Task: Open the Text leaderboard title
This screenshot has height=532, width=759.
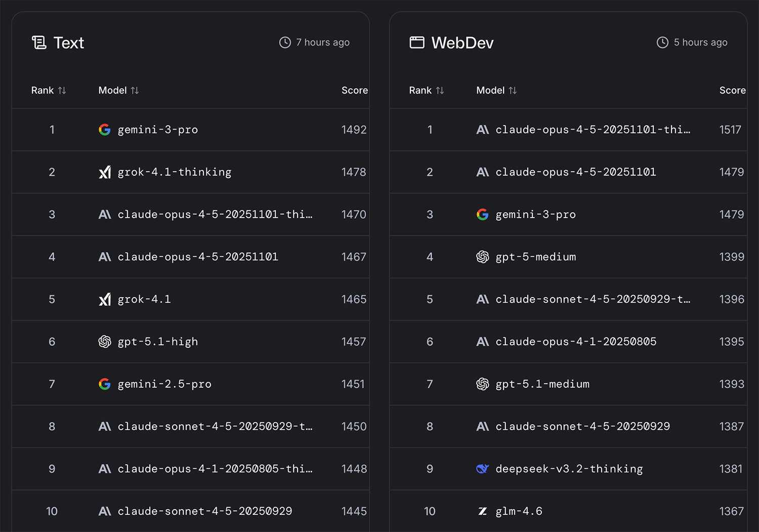Action: 69,43
